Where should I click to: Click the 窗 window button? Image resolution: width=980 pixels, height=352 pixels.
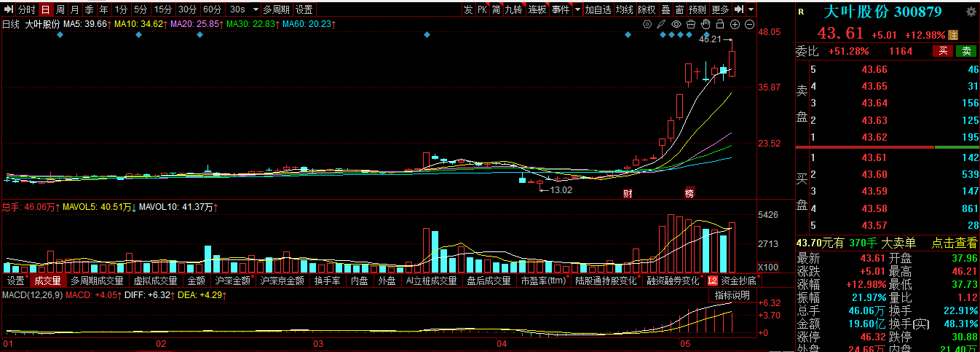(679, 9)
